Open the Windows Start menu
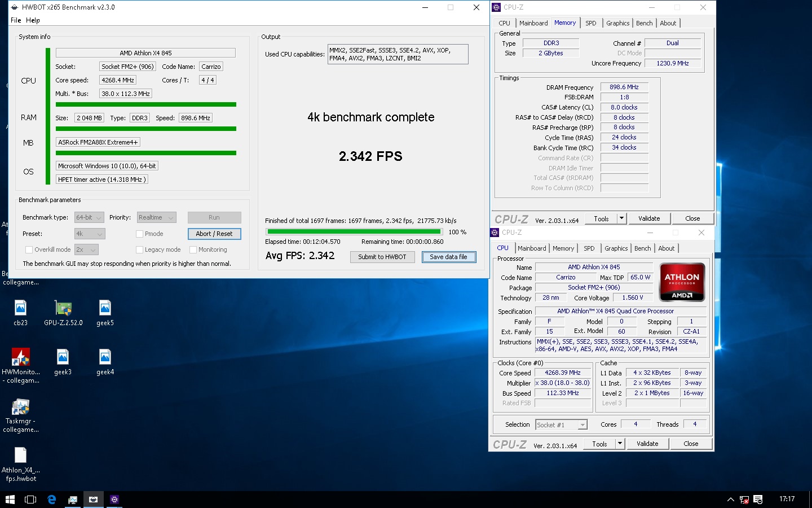Viewport: 812px width, 508px height. [x=10, y=500]
